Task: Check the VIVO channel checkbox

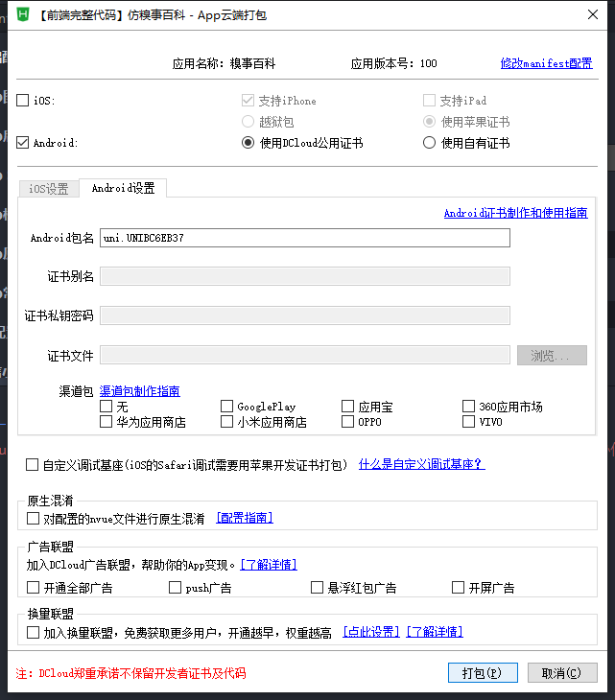Action: 468,422
